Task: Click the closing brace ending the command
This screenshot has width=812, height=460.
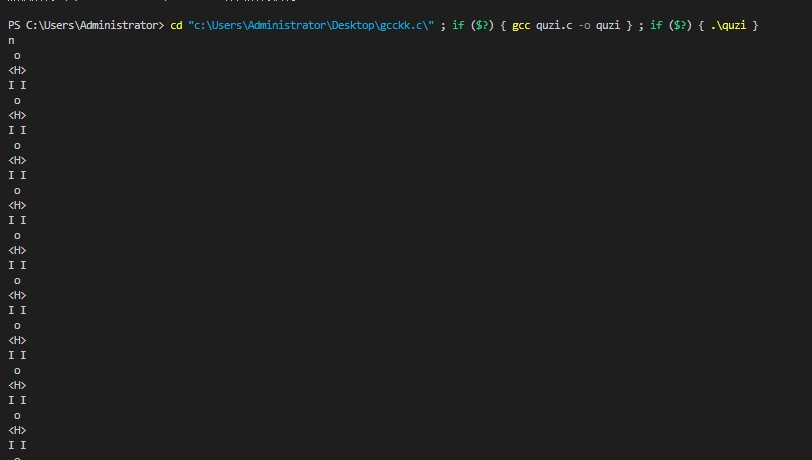Action: pos(754,24)
